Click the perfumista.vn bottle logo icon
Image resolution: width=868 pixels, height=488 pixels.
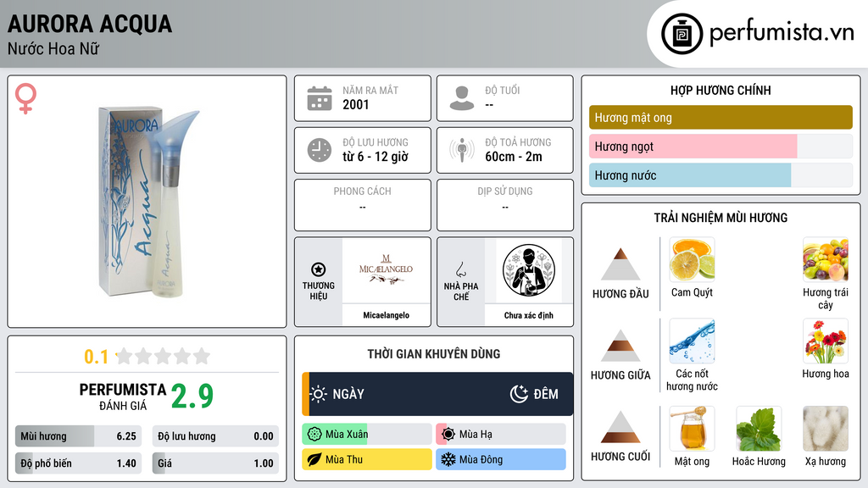682,34
